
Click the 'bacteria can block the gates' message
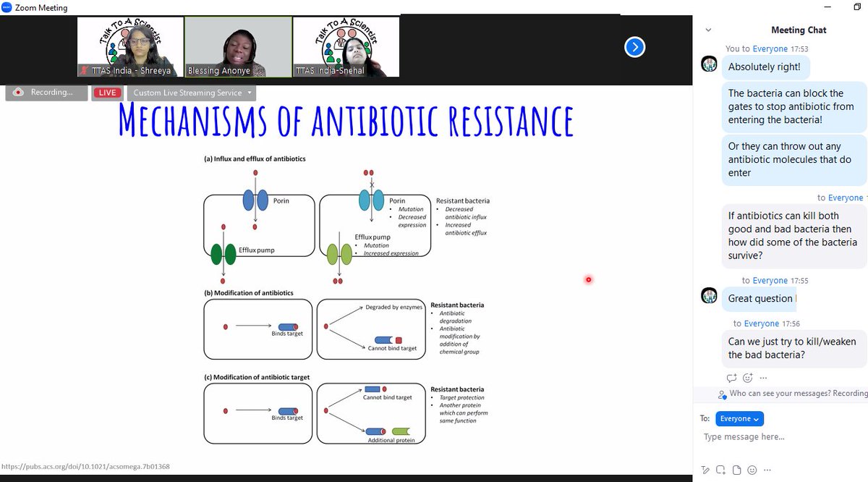click(793, 106)
